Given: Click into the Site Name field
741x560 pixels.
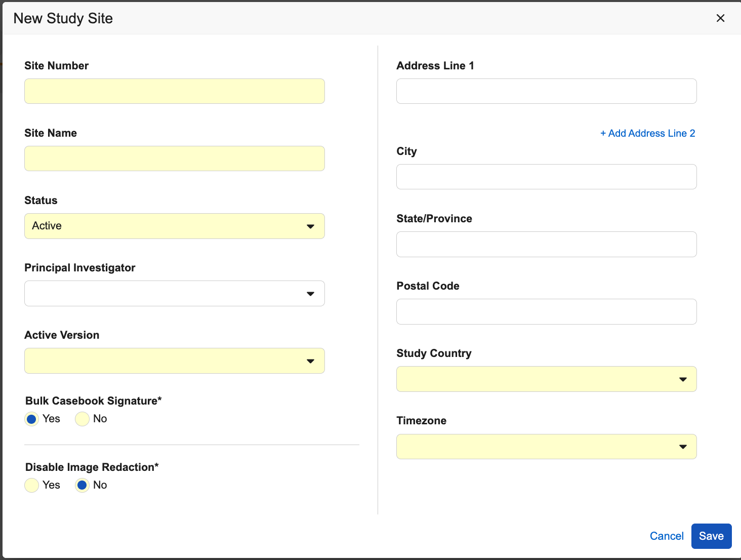Looking at the screenshot, I should pos(174,158).
